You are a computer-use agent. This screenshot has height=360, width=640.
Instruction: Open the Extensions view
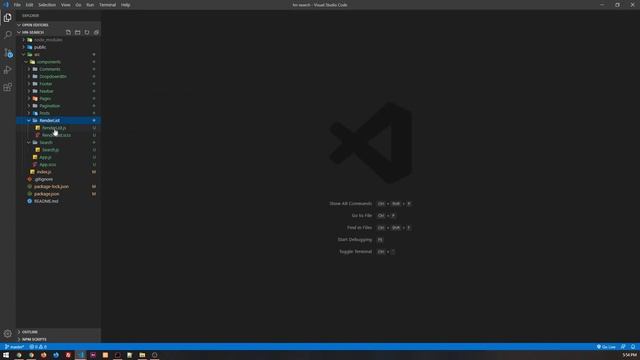pyautogui.click(x=7, y=87)
